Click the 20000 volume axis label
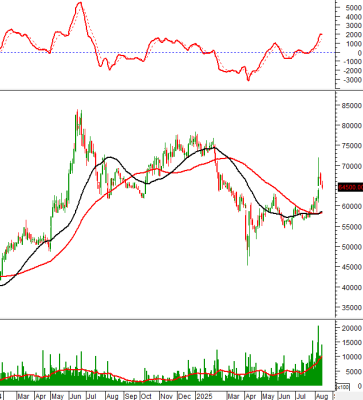363x400 pixels. [351, 328]
